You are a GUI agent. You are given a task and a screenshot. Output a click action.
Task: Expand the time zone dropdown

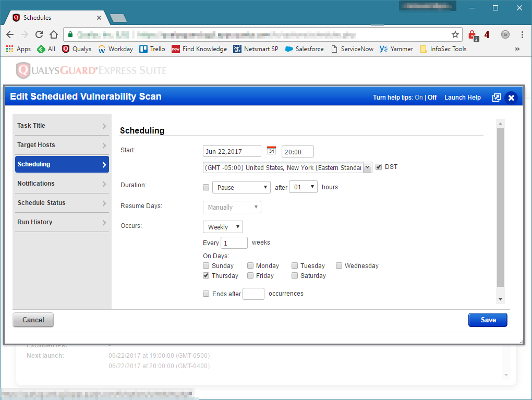(x=367, y=167)
